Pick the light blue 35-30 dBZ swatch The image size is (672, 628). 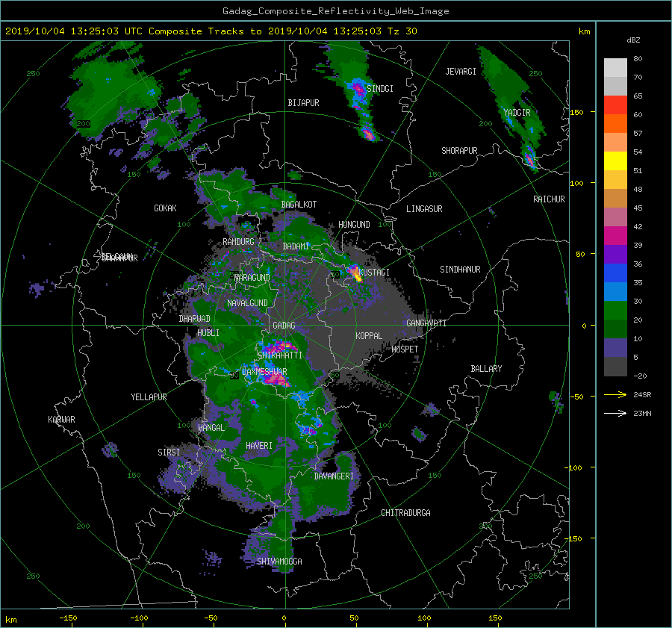click(615, 291)
